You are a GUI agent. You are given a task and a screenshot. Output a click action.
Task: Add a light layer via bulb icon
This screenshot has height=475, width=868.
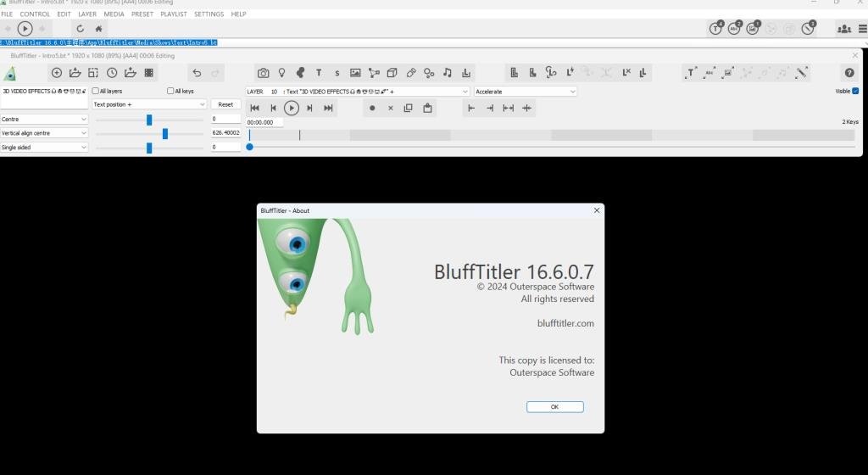click(x=281, y=73)
